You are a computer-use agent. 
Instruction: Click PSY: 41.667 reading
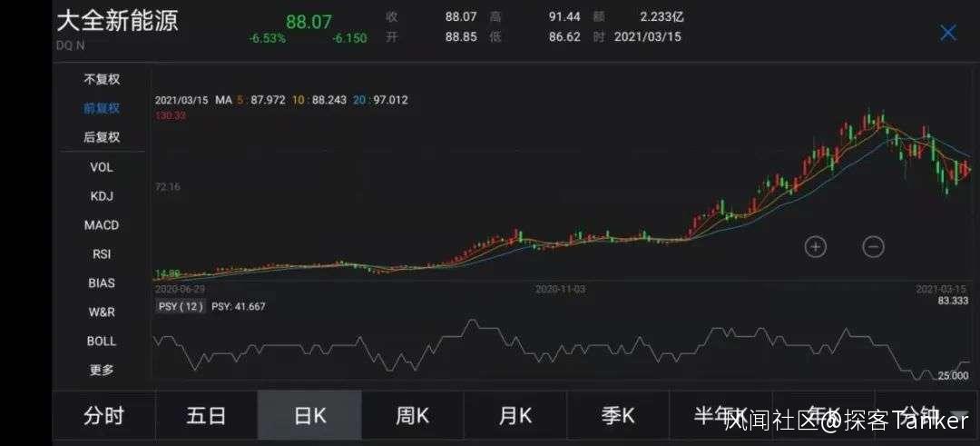coord(238,306)
